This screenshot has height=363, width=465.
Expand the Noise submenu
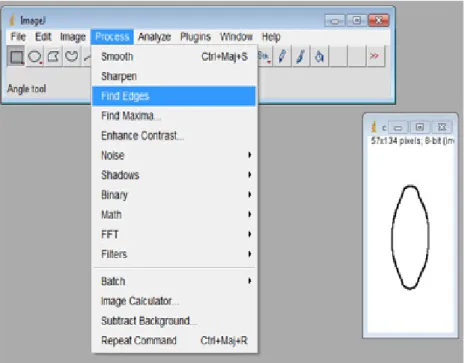[x=174, y=155]
